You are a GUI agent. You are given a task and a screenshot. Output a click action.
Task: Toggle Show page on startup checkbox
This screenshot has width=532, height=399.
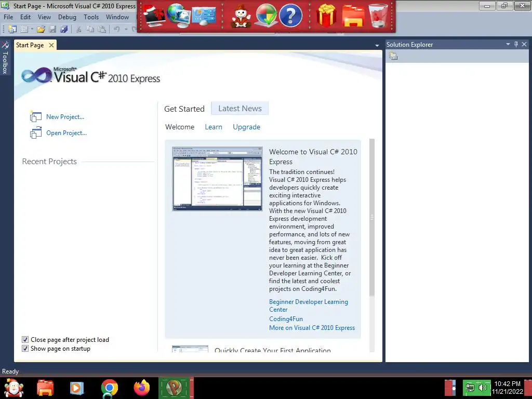pos(25,349)
